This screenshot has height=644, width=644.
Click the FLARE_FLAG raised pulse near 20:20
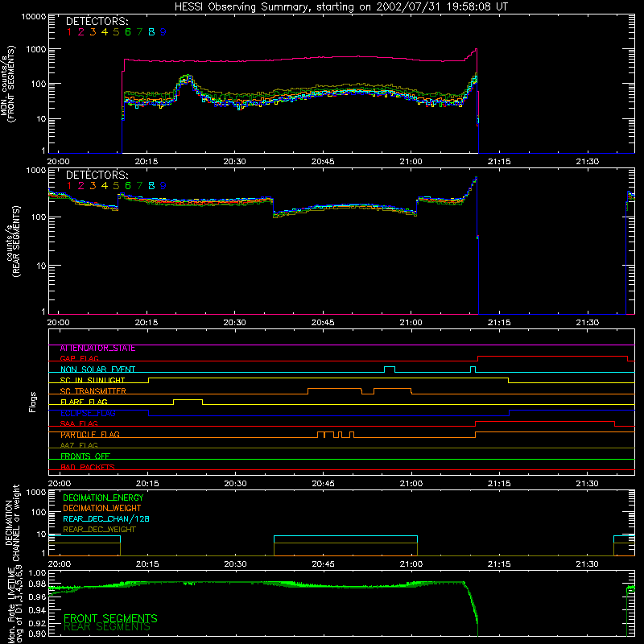pos(188,400)
